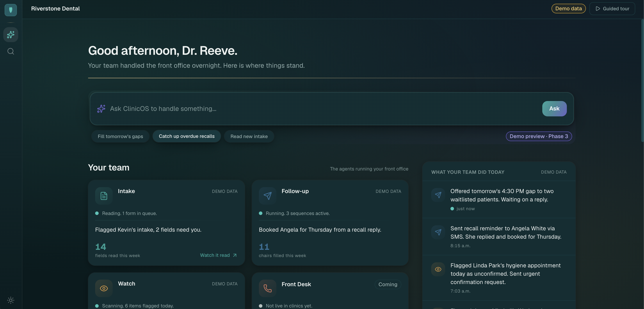Screen dimensions: 644x309
Task: Click Flagged Linda Park's hygiene appointment text
Action: [x=505, y=274]
